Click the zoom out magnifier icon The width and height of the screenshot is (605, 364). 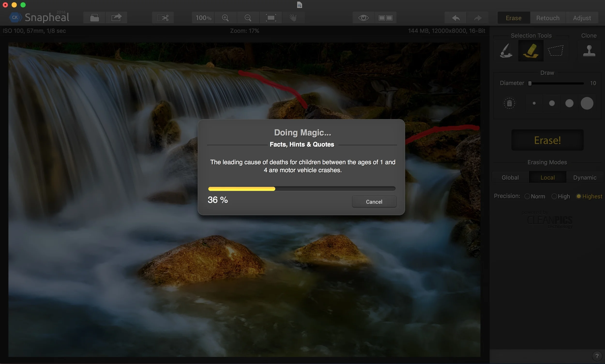click(x=248, y=18)
